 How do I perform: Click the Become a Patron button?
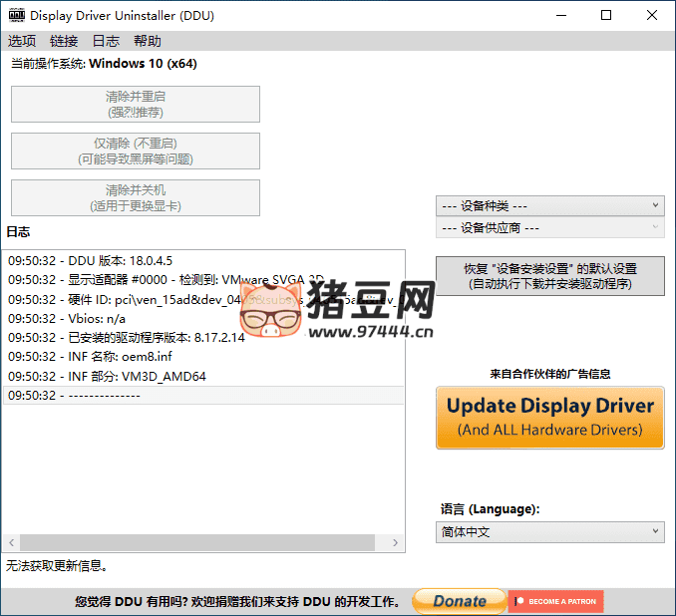click(x=556, y=601)
